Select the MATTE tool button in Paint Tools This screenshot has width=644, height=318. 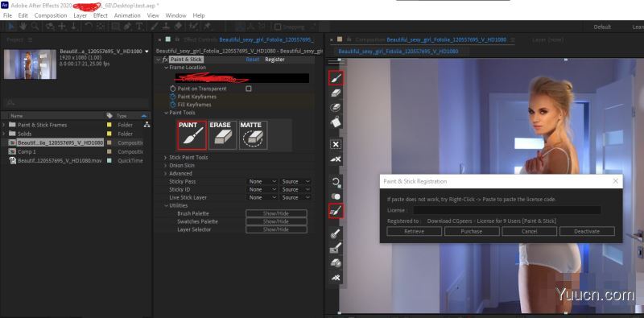click(x=254, y=134)
